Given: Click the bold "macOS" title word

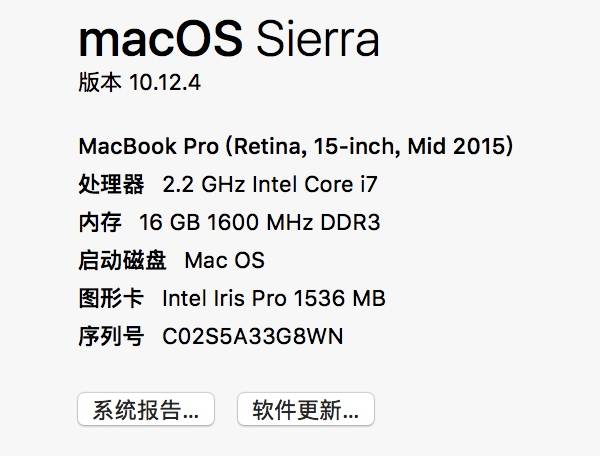Looking at the screenshot, I should point(159,42).
